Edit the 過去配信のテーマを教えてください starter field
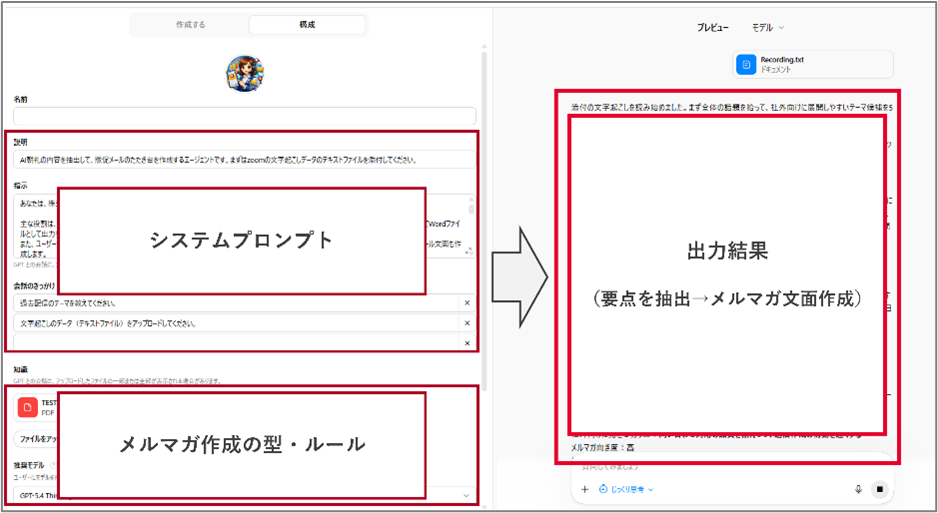The image size is (938, 513). pyautogui.click(x=236, y=303)
